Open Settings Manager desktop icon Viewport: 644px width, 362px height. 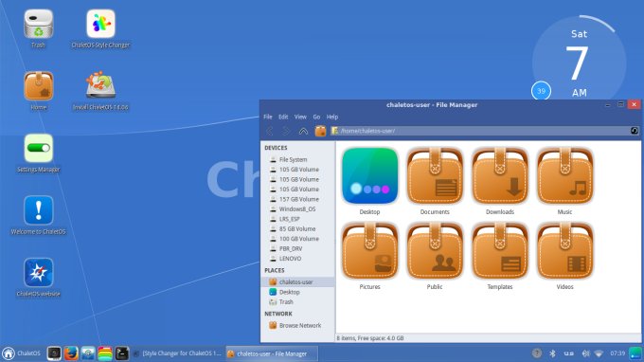(38, 153)
